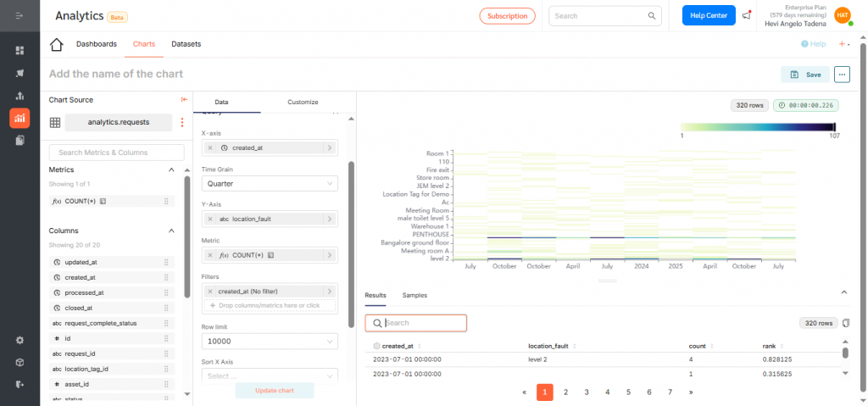Open the Time Grain Quarter dropdown
Viewport: 868px width, 406px height.
[x=270, y=183]
